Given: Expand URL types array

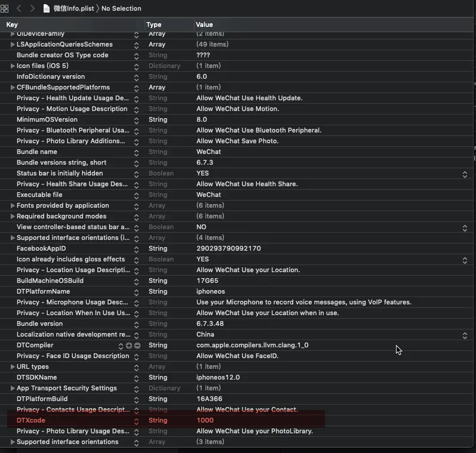Looking at the screenshot, I should [x=13, y=367].
